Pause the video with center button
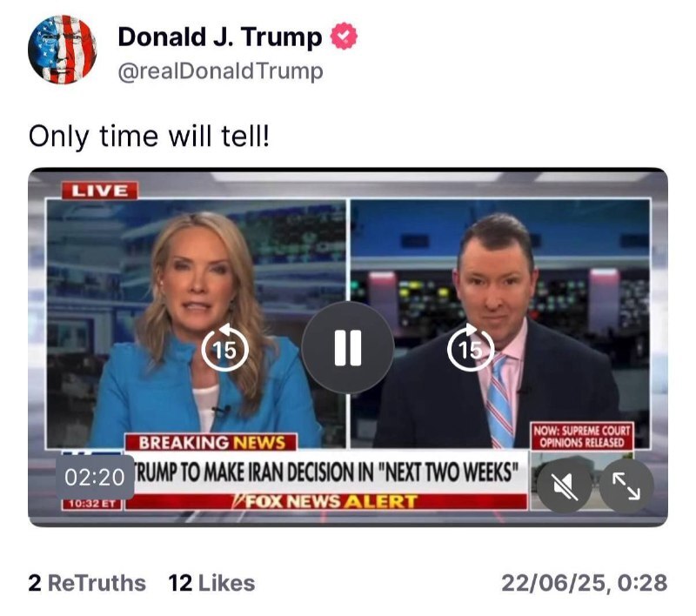 [347, 347]
